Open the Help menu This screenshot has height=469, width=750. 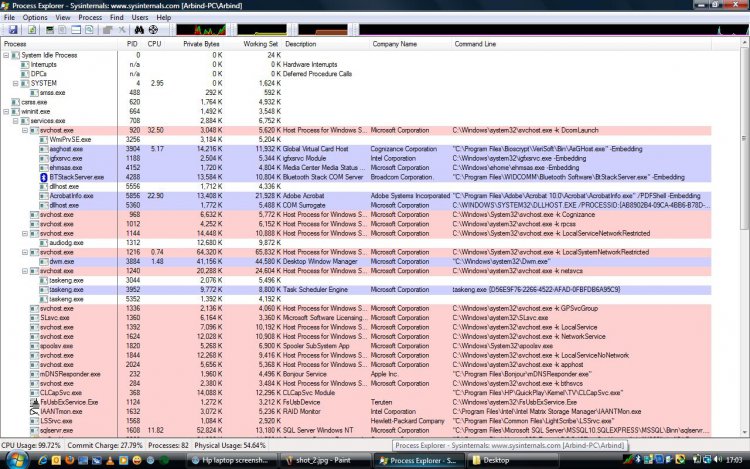[164, 17]
